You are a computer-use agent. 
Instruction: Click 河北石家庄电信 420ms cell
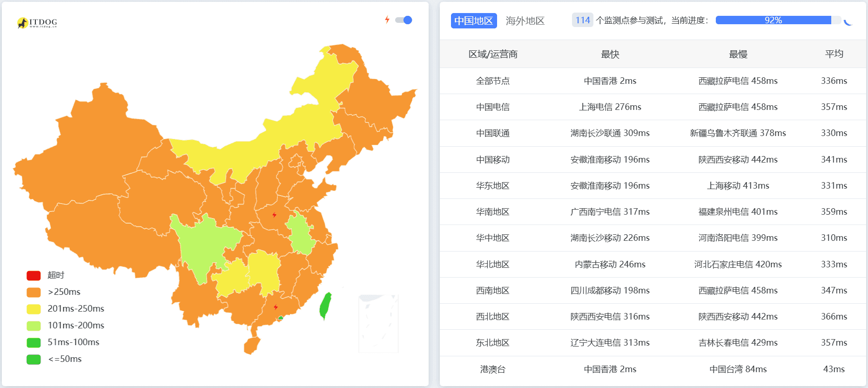point(738,264)
